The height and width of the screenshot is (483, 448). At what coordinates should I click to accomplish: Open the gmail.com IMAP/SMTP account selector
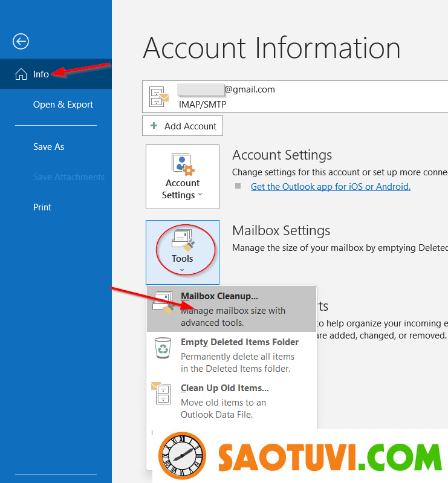295,97
